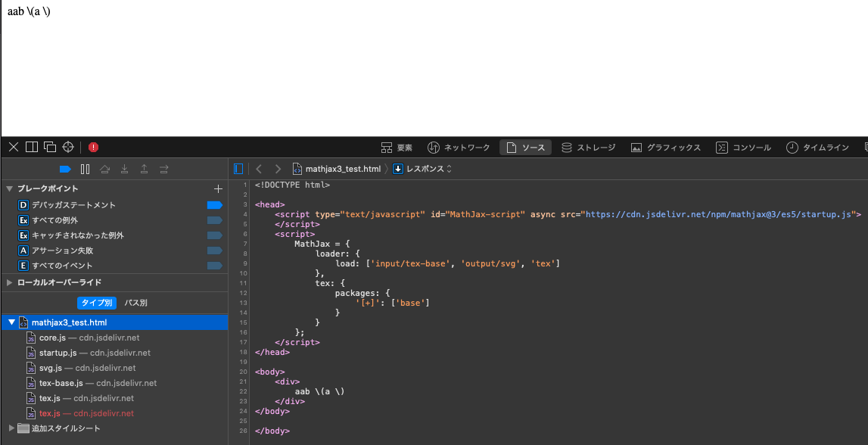
Task: Toggle all breakpoints with blue arrow icon
Action: coord(65,169)
